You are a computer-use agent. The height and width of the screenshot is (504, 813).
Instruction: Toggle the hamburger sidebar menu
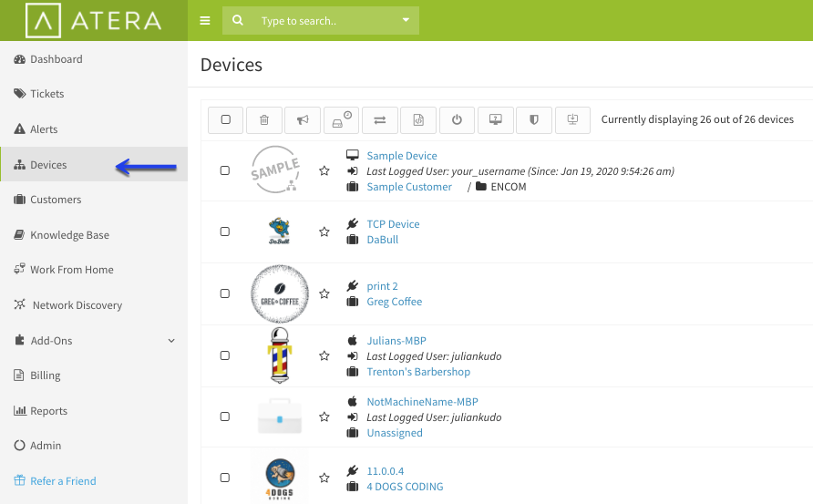point(205,21)
